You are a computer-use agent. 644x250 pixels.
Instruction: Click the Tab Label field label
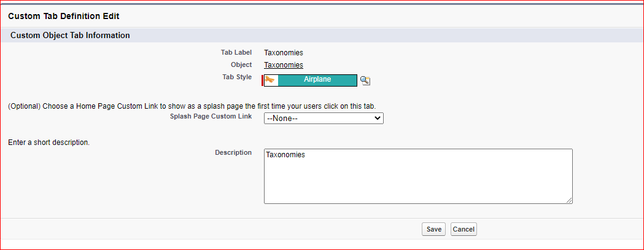tap(236, 52)
